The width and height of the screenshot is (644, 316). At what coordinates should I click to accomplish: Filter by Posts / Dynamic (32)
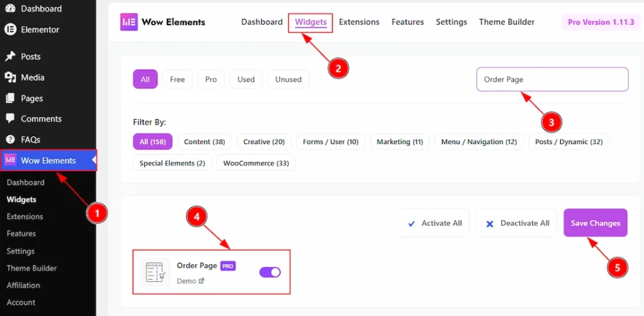(569, 142)
